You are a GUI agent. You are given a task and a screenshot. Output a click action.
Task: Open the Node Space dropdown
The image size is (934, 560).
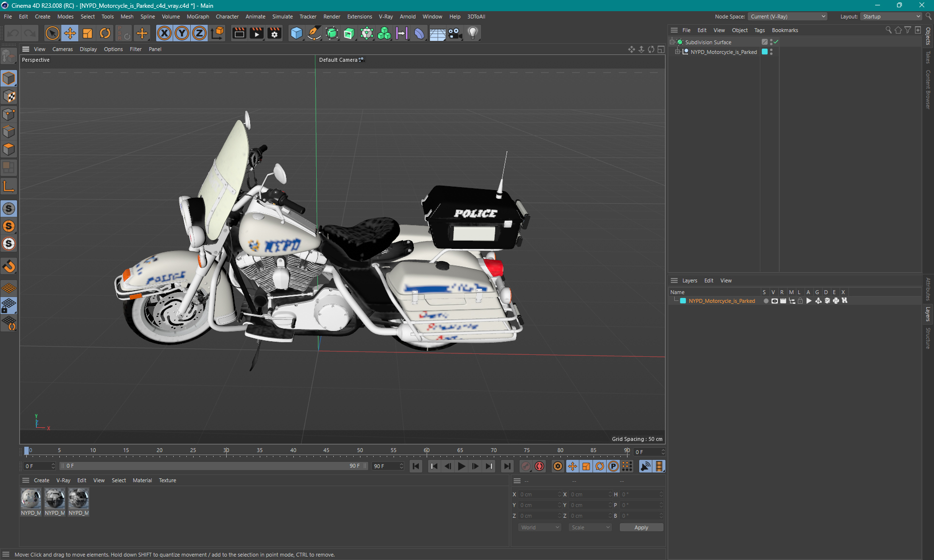click(788, 17)
